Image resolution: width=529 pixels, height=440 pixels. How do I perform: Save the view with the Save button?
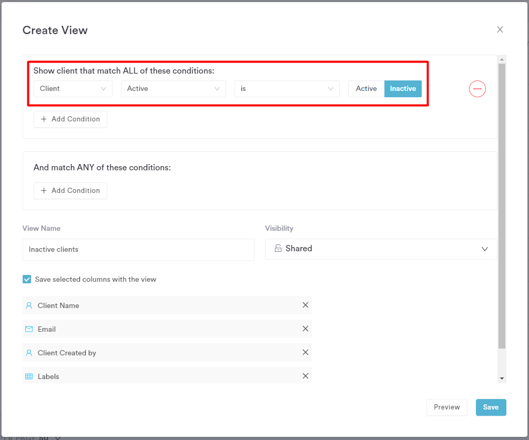coord(491,407)
